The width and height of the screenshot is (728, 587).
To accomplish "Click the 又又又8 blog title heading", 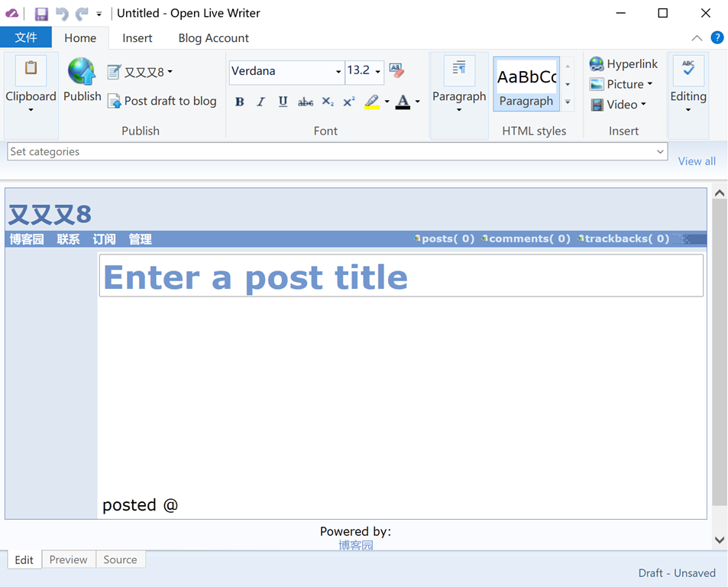I will (x=50, y=214).
